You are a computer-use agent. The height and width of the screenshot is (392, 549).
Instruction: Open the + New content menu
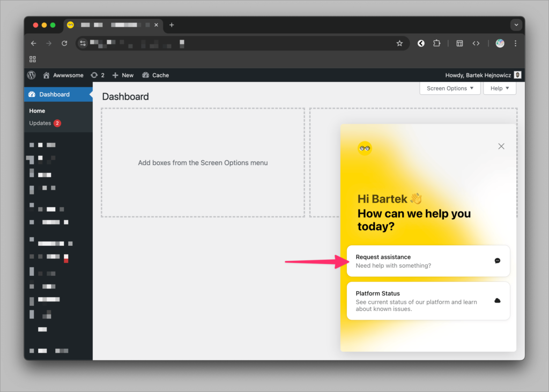(123, 76)
